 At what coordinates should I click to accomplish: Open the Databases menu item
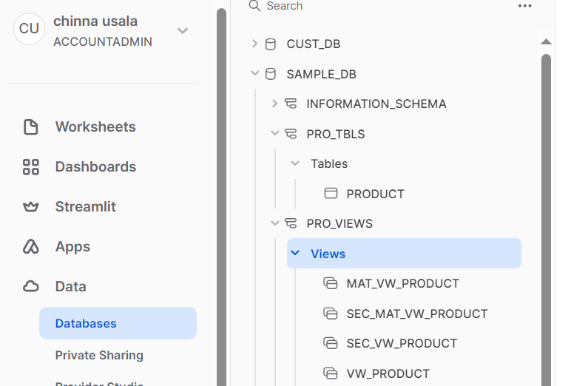pos(118,323)
